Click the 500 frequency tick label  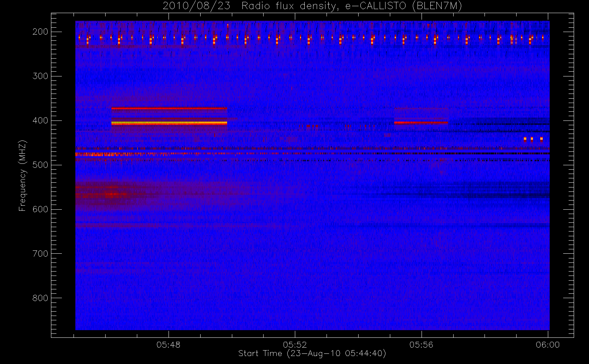(40, 165)
